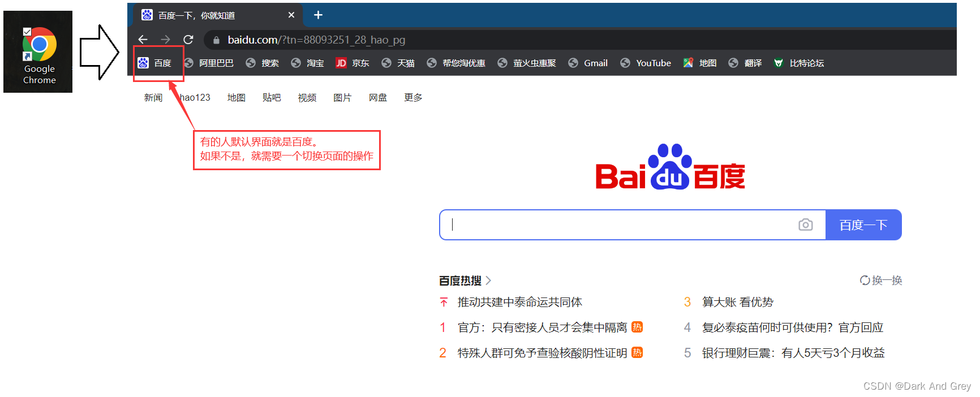
Task: Open the 阿里巴巴 bookmark
Action: (x=209, y=63)
